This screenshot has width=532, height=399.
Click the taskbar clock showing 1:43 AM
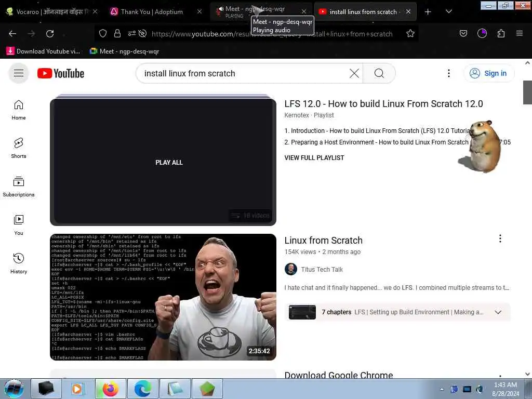coord(505,389)
